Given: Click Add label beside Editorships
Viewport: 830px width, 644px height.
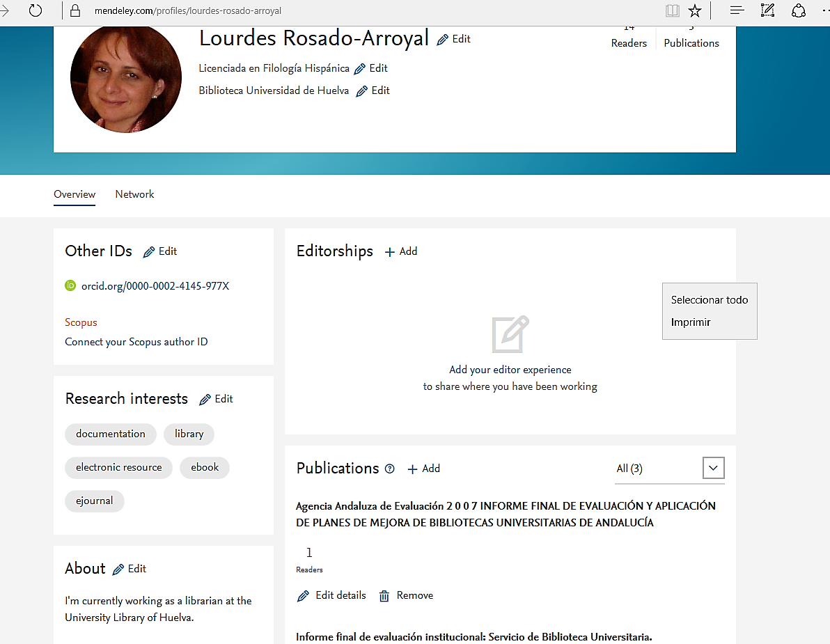Looking at the screenshot, I should [408, 251].
